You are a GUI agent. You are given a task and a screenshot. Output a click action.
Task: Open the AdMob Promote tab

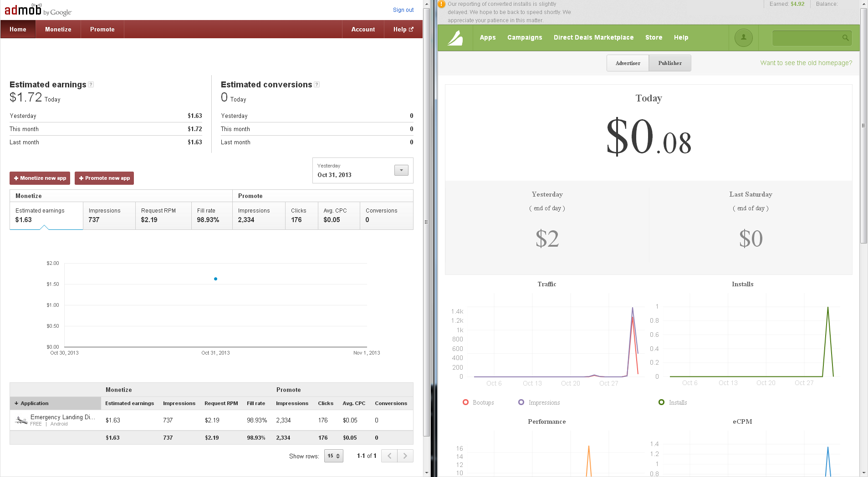click(102, 29)
